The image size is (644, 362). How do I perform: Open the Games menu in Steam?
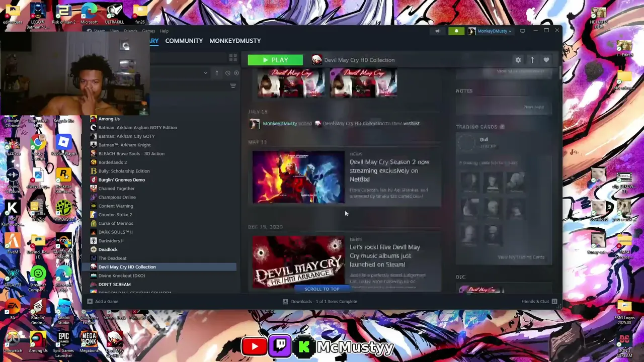pos(148,31)
